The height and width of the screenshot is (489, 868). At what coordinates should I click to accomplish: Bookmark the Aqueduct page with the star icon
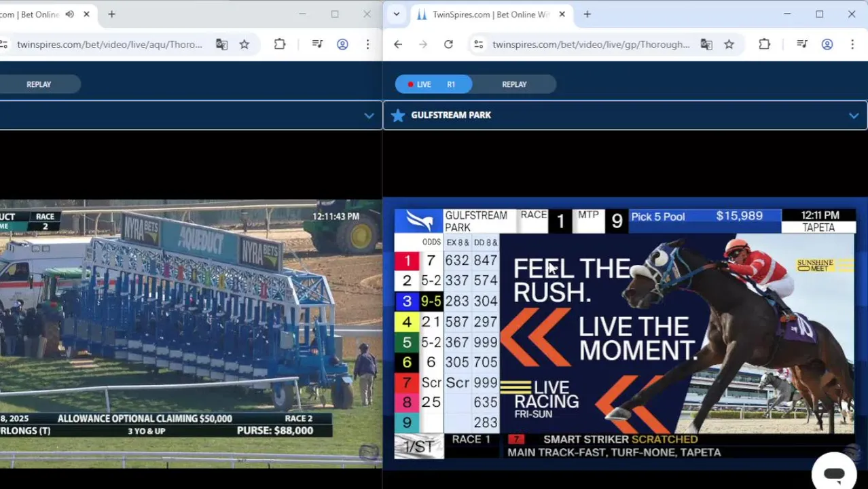pyautogui.click(x=245, y=44)
